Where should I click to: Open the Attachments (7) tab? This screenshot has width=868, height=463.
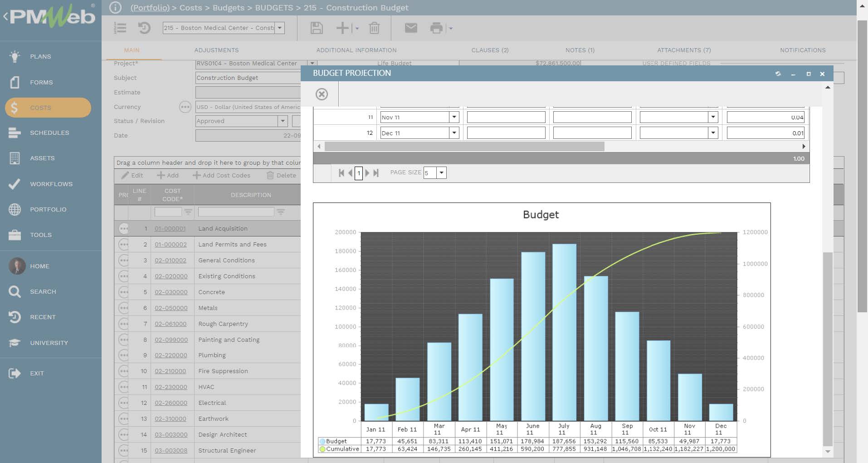pyautogui.click(x=684, y=50)
